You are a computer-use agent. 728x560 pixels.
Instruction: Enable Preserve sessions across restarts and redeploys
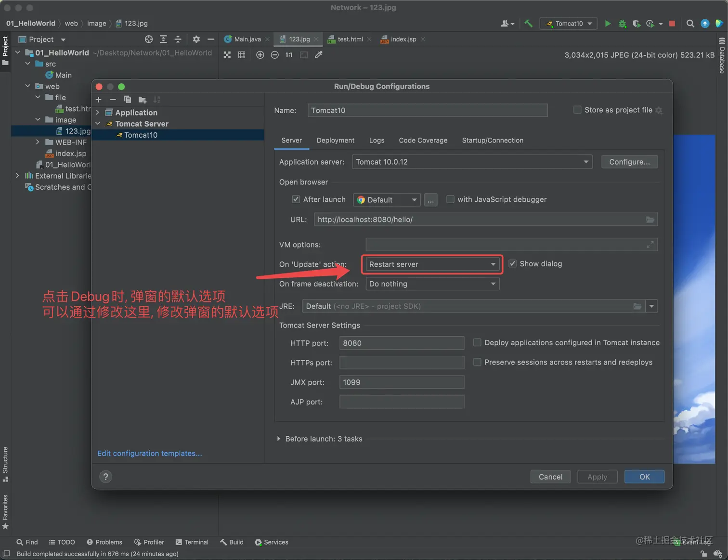(x=477, y=362)
